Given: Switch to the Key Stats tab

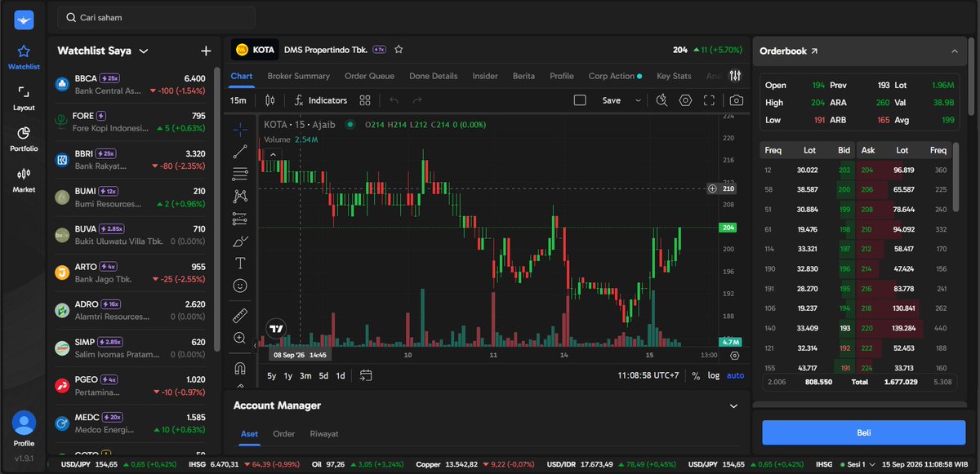Looking at the screenshot, I should 674,76.
